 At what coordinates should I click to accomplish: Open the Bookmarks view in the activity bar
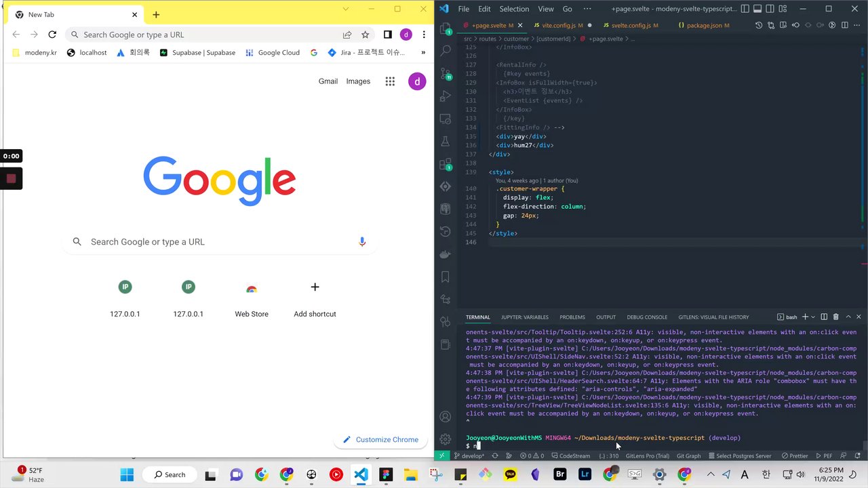[446, 277]
